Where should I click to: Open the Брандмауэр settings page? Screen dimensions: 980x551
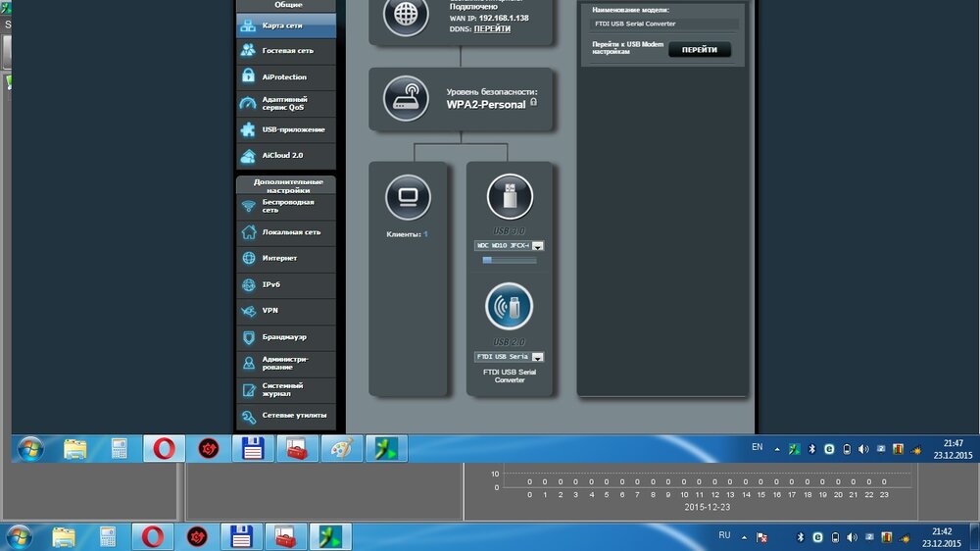(x=286, y=337)
